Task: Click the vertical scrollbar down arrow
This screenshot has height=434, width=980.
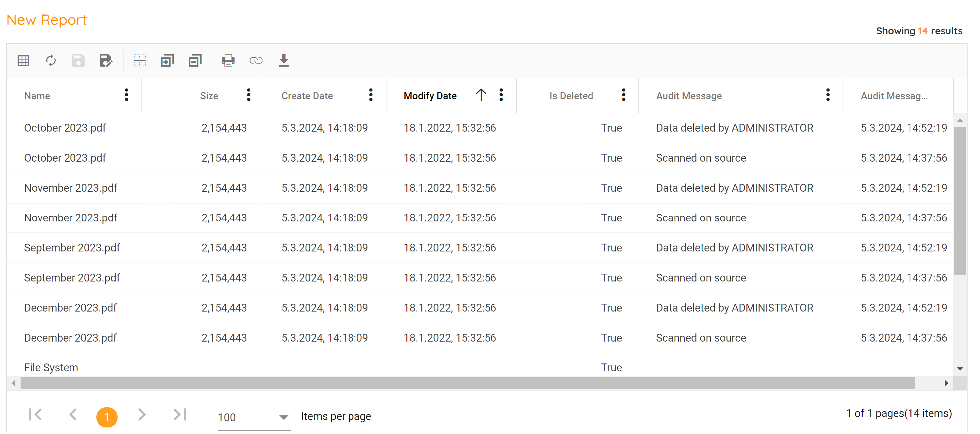Action: coord(959,369)
